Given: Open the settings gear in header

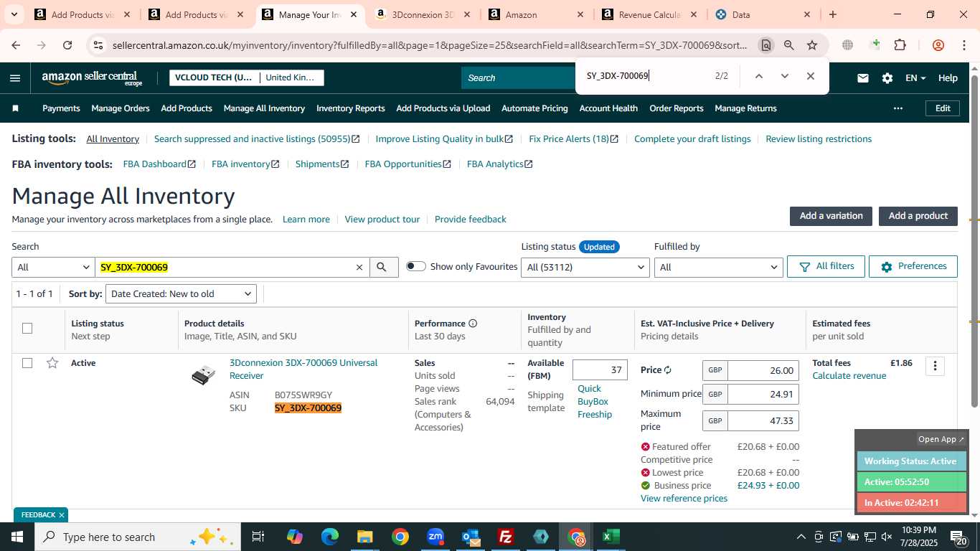Looking at the screenshot, I should [887, 78].
